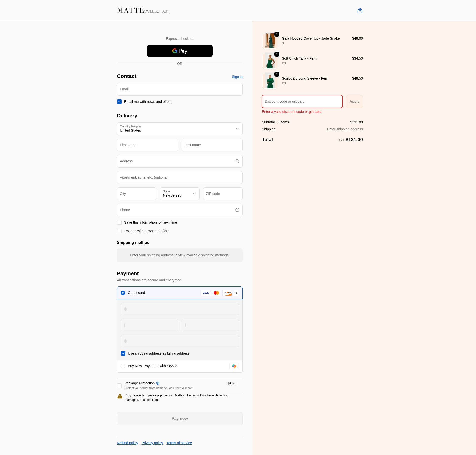The width and height of the screenshot is (476, 455).
Task: Focus the Discount code or gift card field
Action: pos(302,101)
